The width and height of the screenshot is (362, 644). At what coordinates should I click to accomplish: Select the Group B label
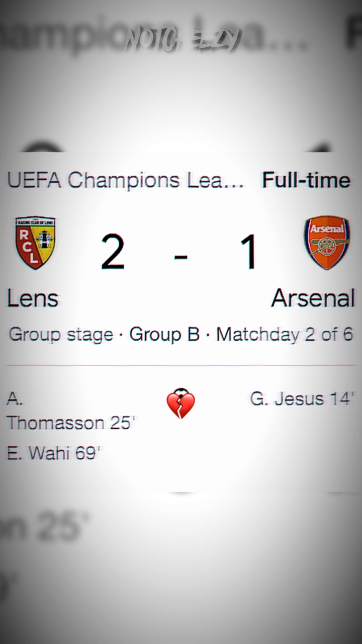coord(164,335)
